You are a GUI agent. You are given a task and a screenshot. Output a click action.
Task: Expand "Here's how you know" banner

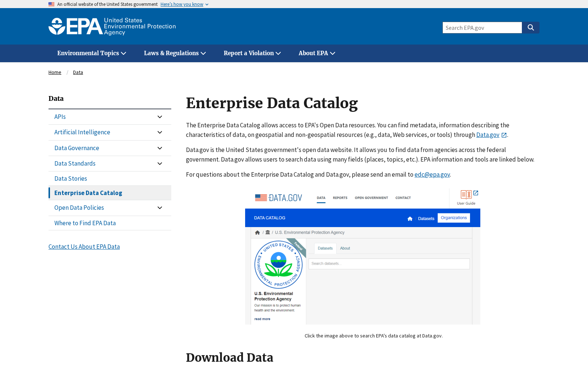pyautogui.click(x=184, y=4)
